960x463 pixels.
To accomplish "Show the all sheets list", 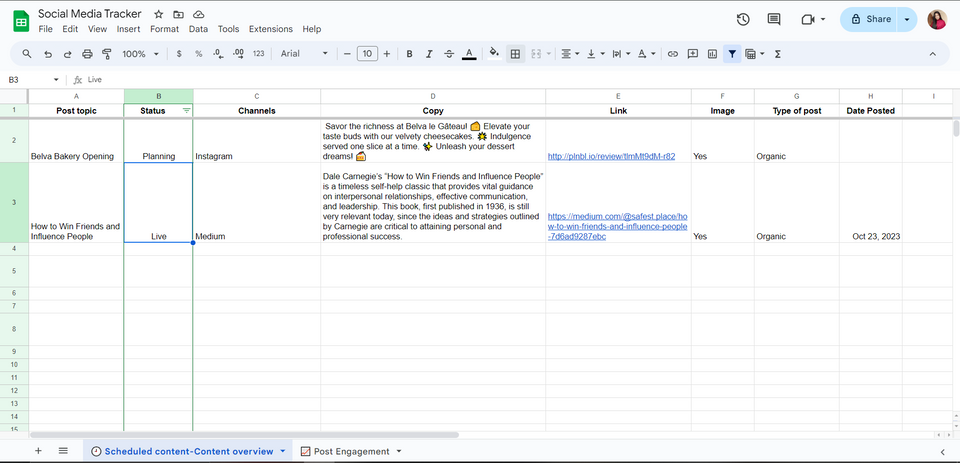I will point(63,451).
